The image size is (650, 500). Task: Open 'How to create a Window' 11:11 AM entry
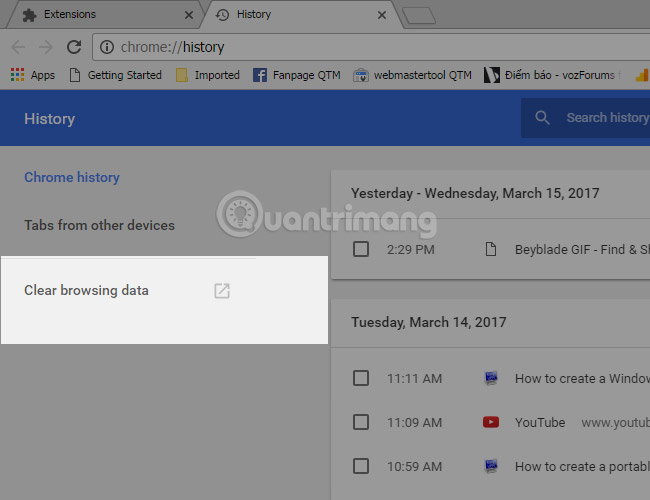582,379
